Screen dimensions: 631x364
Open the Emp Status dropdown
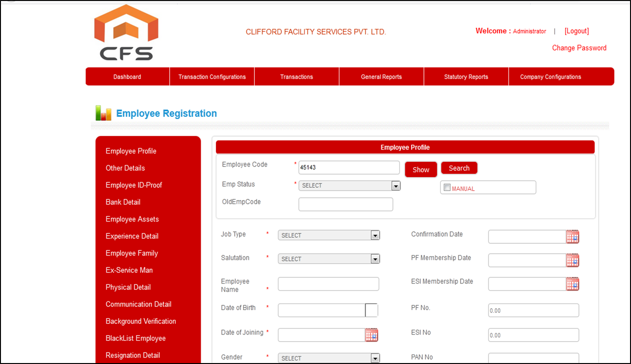[349, 186]
